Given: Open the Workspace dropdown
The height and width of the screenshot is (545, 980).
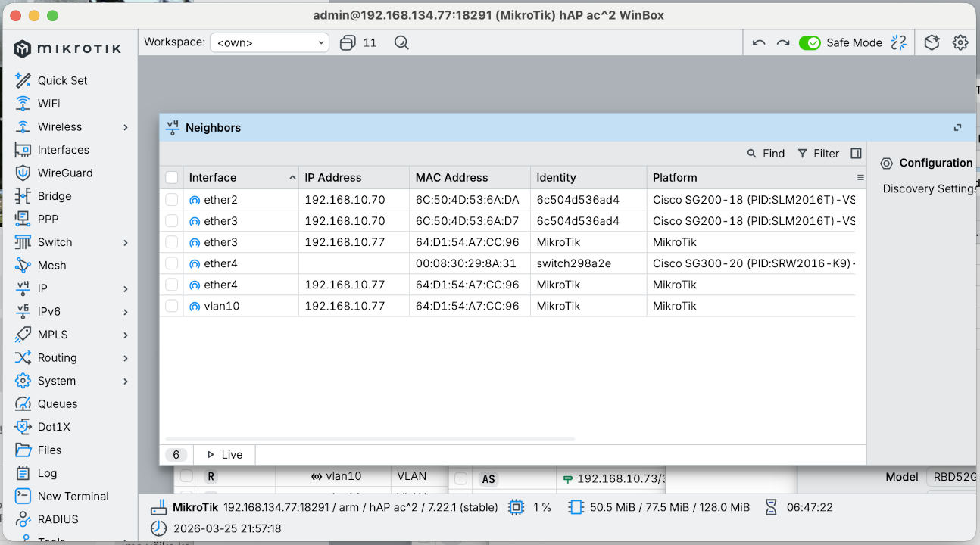Looking at the screenshot, I should point(269,42).
